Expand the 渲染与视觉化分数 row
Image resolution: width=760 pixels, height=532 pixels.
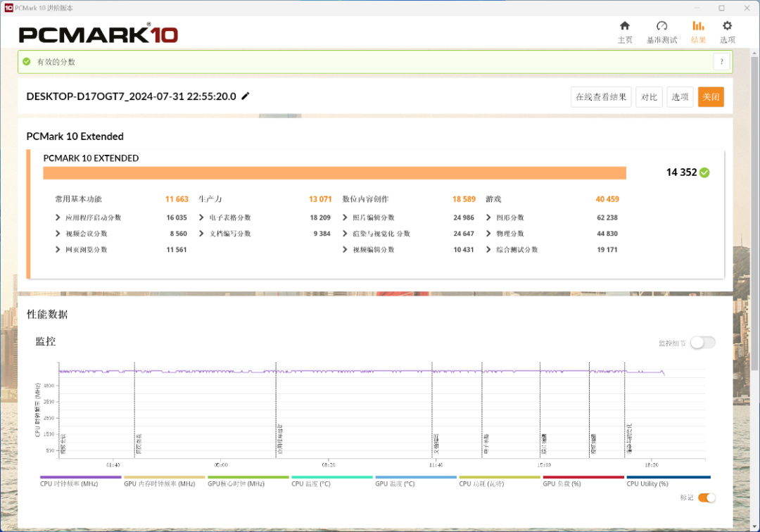point(345,234)
